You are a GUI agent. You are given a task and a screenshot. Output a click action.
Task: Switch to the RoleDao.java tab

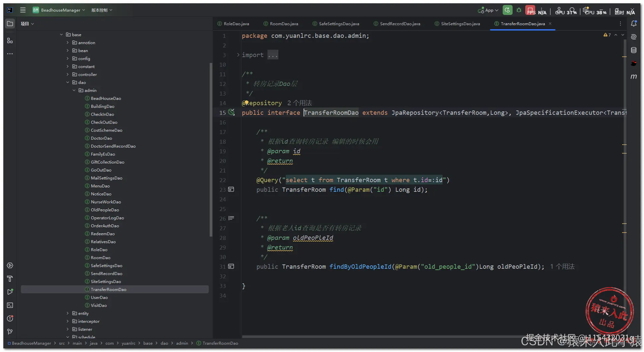click(233, 24)
